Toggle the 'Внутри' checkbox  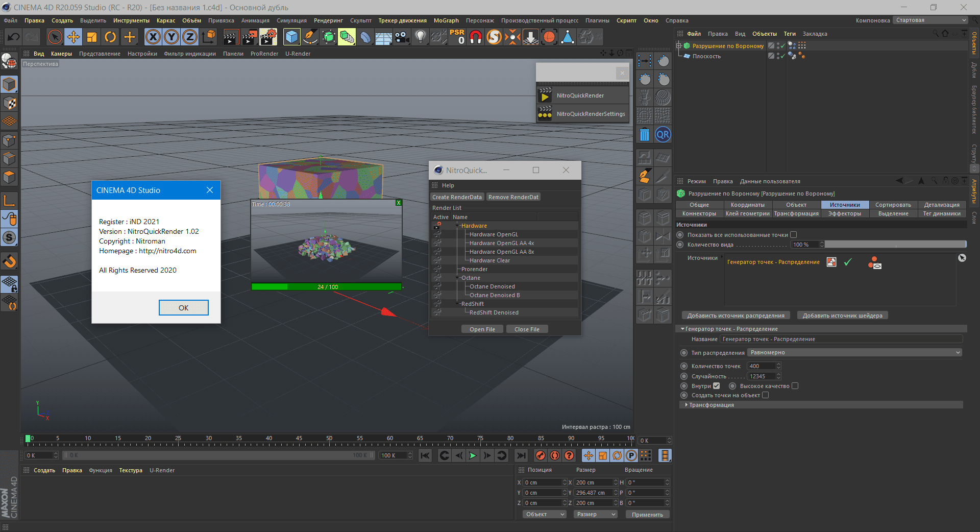(716, 386)
